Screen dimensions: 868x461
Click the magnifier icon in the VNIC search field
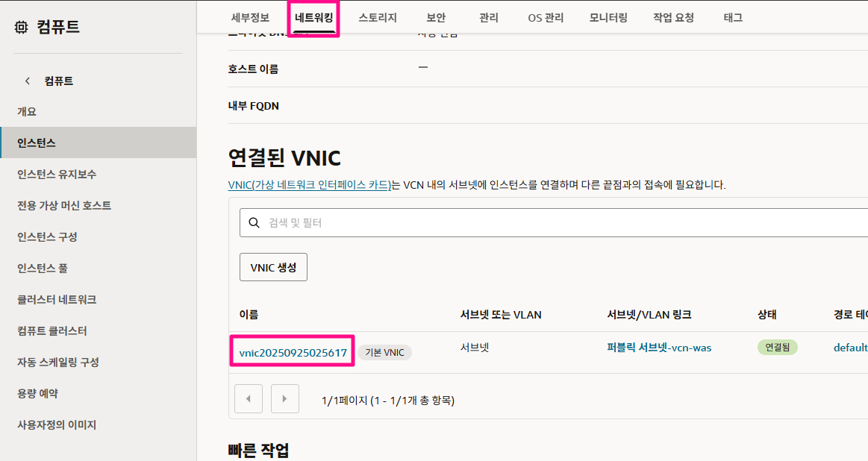pos(255,222)
